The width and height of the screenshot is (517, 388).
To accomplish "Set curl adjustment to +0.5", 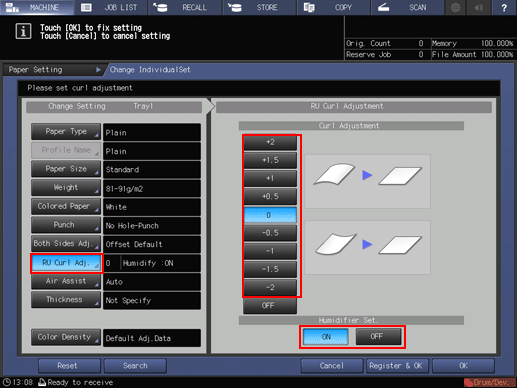I will (270, 196).
